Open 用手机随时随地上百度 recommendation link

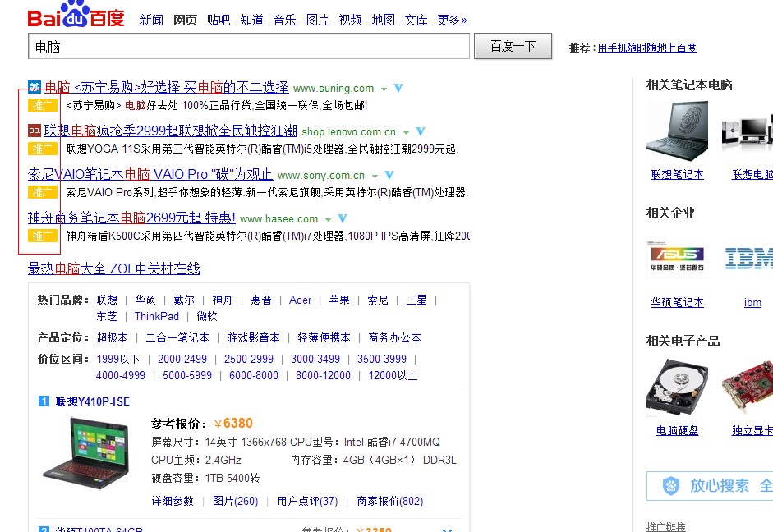pos(646,48)
